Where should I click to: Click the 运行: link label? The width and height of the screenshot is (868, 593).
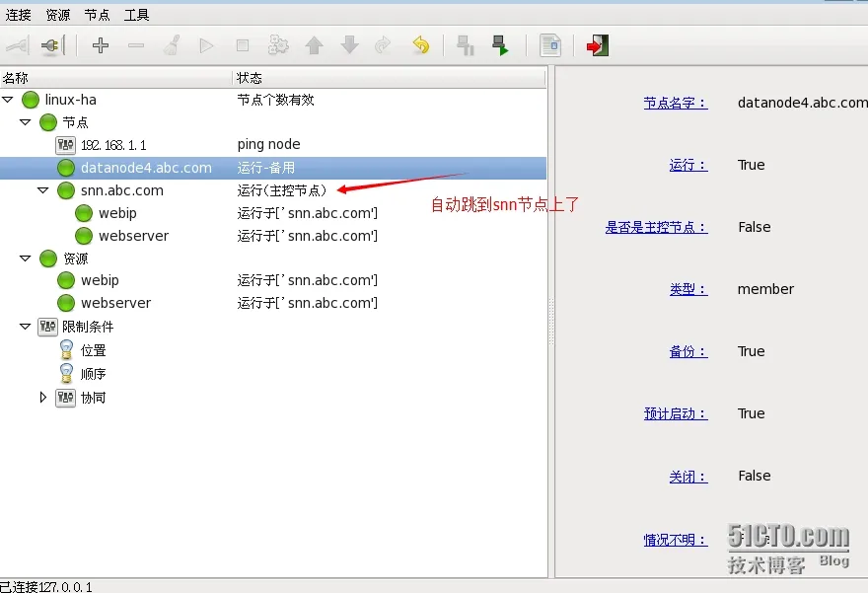(x=688, y=165)
